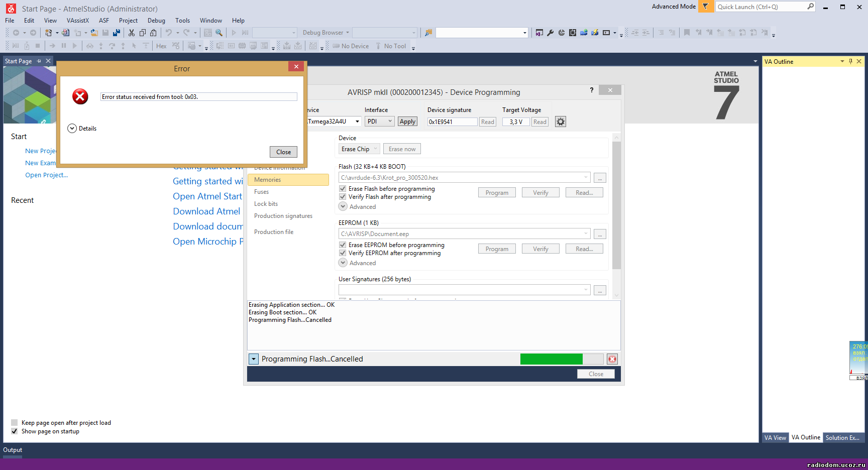Click the Device Programming vertical scrollbar
Image resolution: width=868 pixels, height=470 pixels.
point(617,205)
